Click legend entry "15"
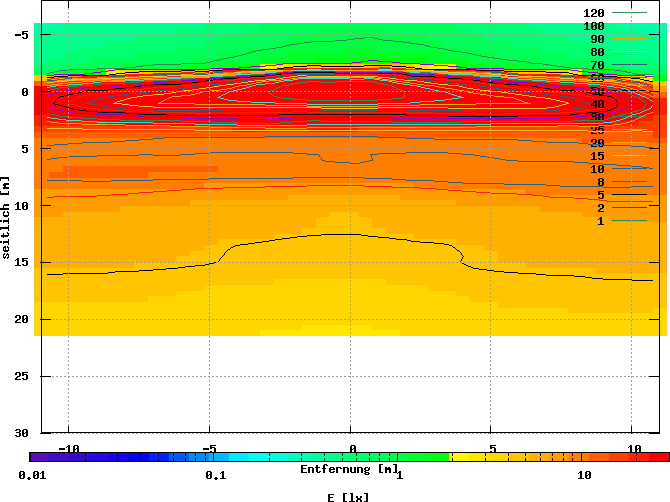The image size is (670, 502). coord(598,156)
